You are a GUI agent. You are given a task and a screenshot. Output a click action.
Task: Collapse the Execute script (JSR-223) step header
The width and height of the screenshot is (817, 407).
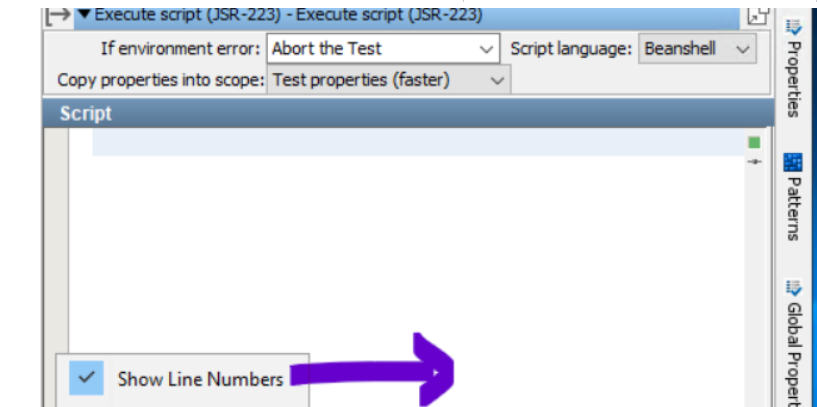[84, 15]
